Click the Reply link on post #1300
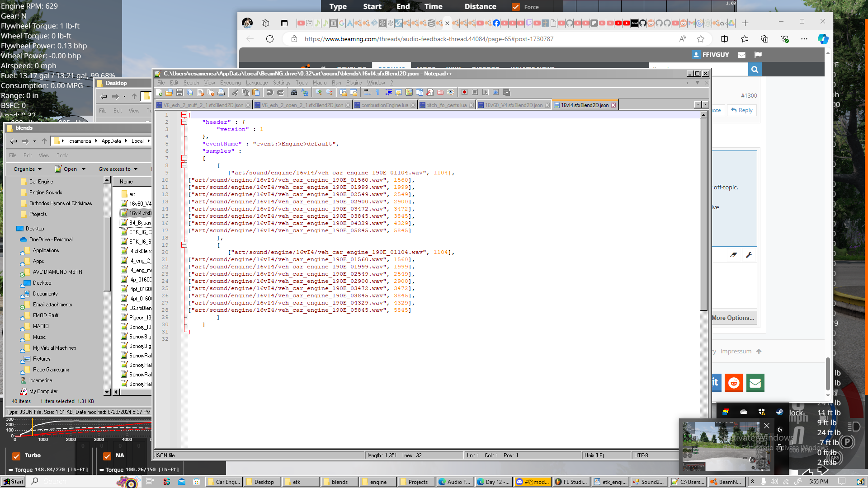 click(742, 110)
